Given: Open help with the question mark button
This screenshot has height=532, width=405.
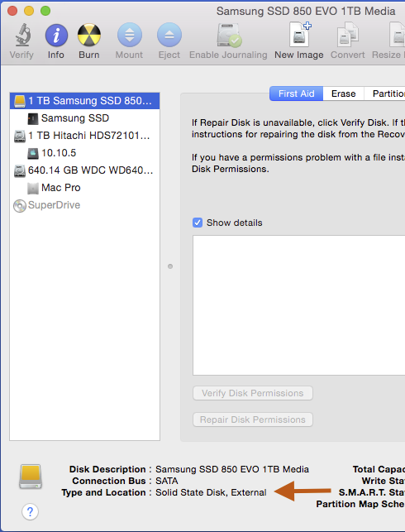Looking at the screenshot, I should [x=30, y=511].
